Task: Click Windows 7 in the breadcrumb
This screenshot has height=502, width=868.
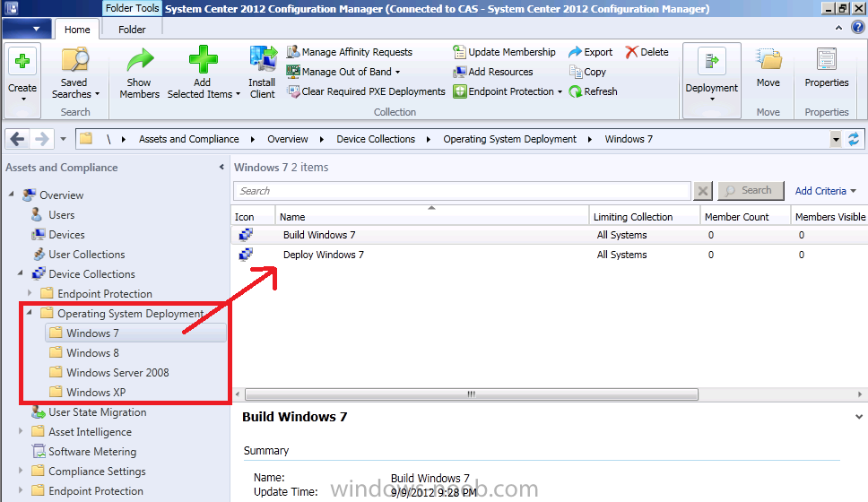Action: point(629,139)
